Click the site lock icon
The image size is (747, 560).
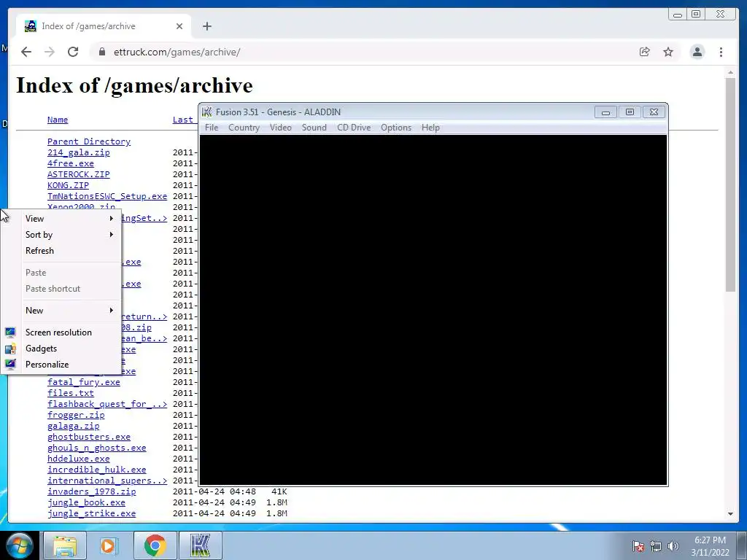(102, 52)
